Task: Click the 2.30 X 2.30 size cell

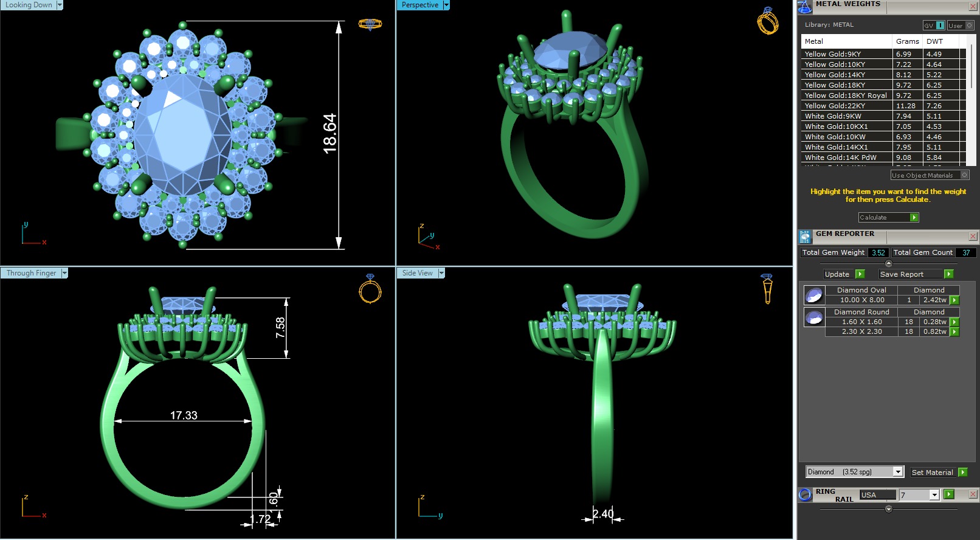Action: (861, 332)
